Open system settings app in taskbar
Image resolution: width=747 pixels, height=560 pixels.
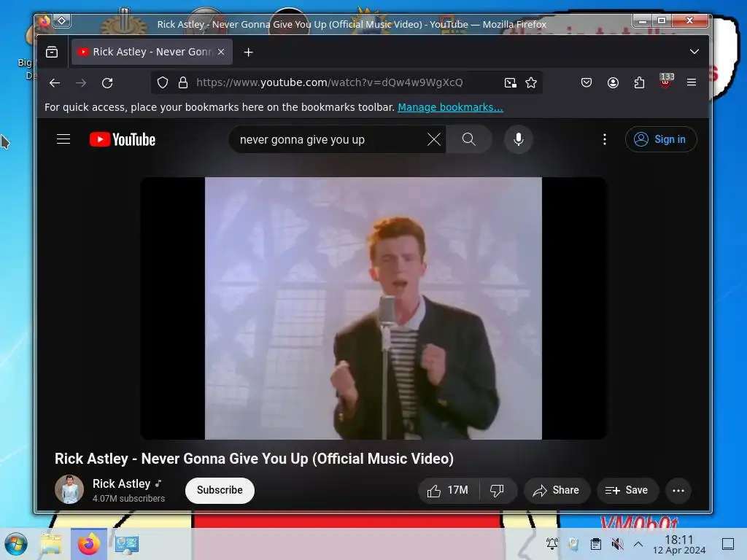tap(127, 544)
